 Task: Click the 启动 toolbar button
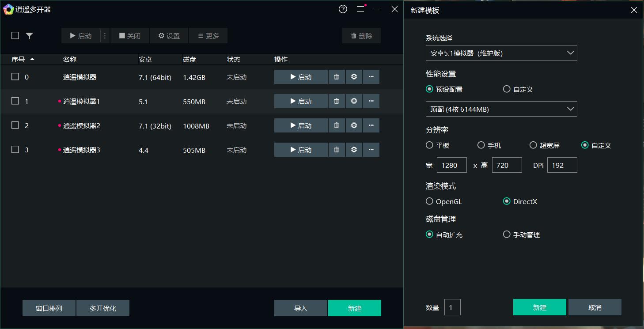[x=81, y=36]
